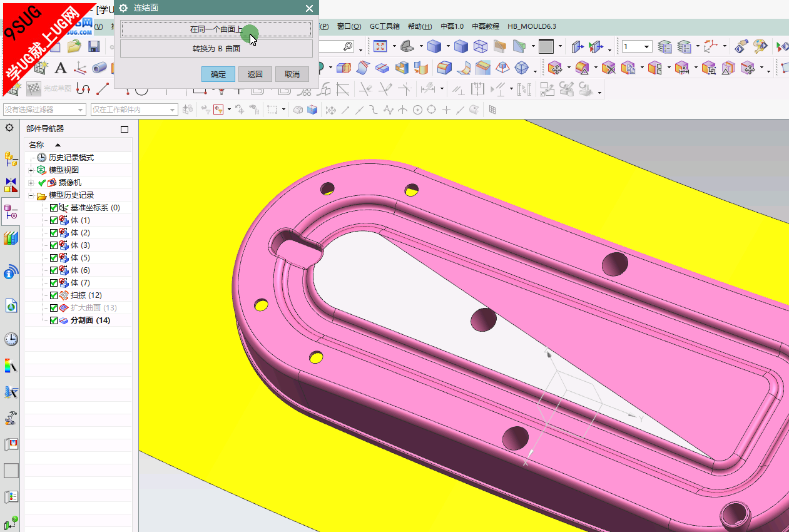Image resolution: width=789 pixels, height=532 pixels.
Task: Click the 返回 button in dialog
Action: point(255,74)
